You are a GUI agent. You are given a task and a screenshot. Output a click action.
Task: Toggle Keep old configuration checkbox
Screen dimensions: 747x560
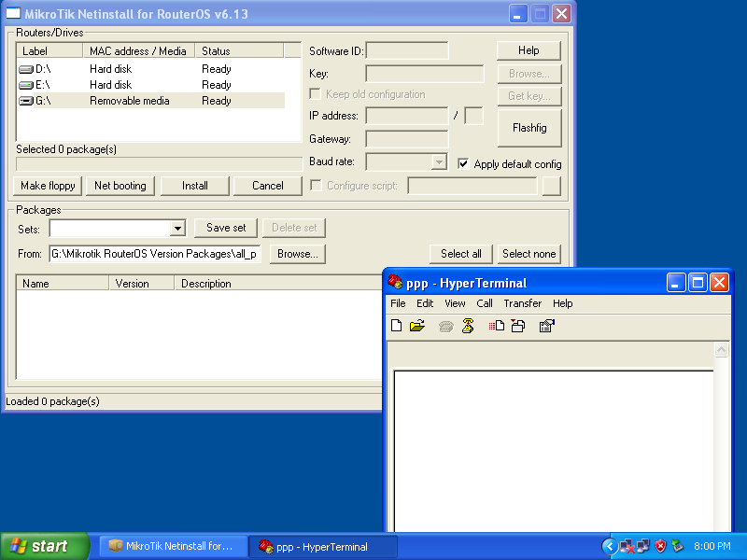[x=315, y=94]
